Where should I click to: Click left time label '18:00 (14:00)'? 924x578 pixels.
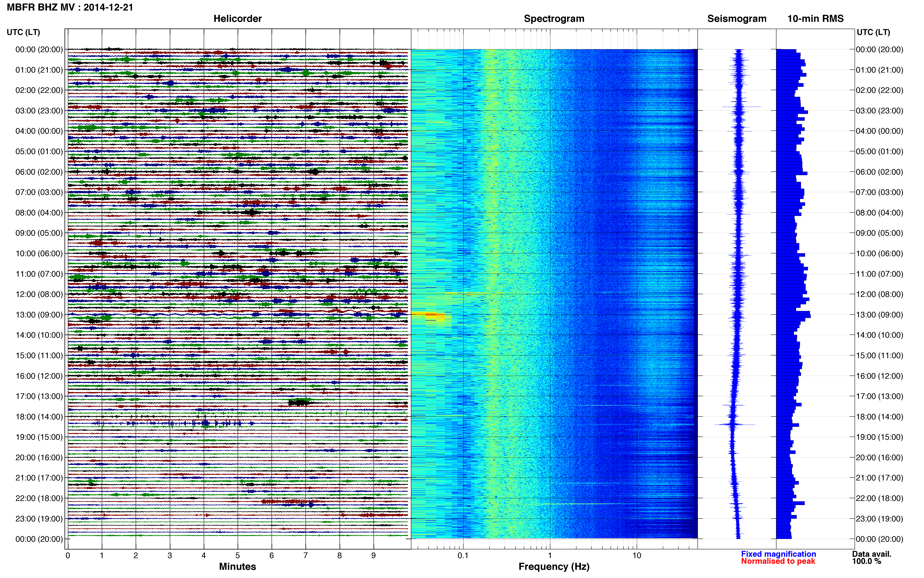coord(39,417)
